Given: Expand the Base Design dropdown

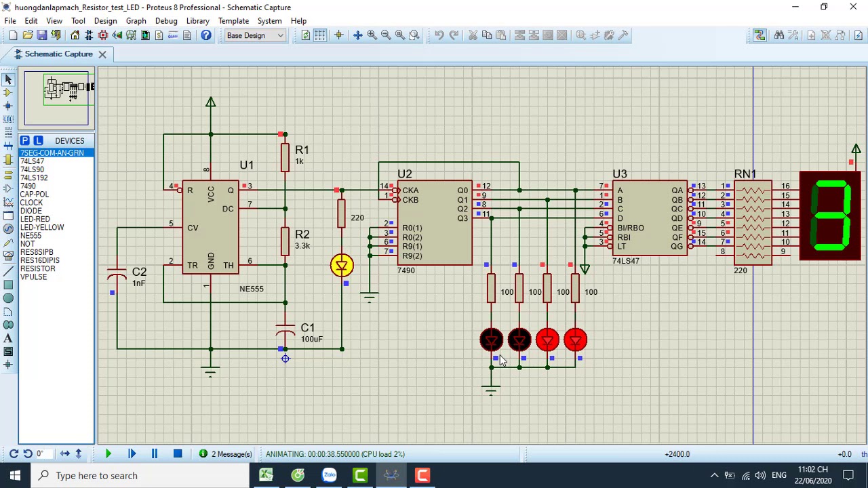Looking at the screenshot, I should click(x=255, y=35).
